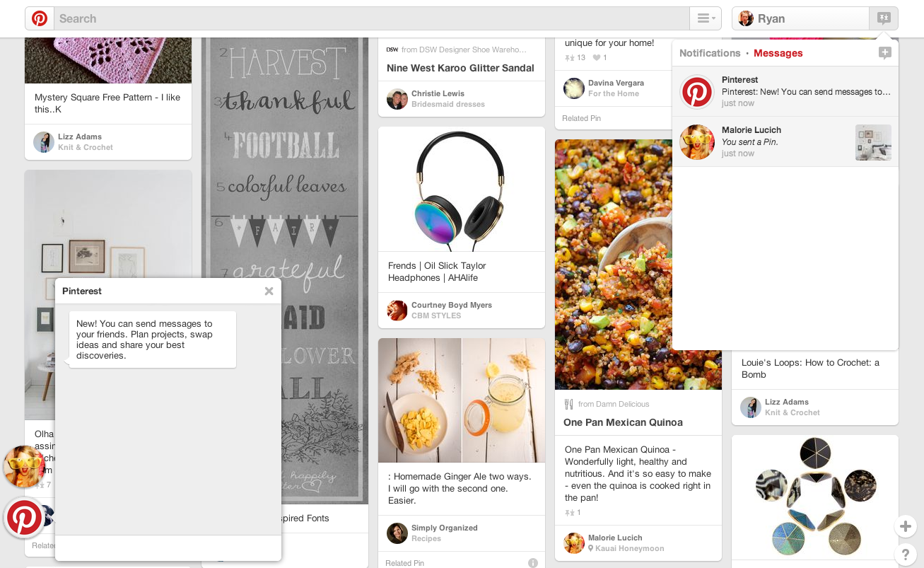Open the help question mark button
924x568 pixels.
[906, 555]
